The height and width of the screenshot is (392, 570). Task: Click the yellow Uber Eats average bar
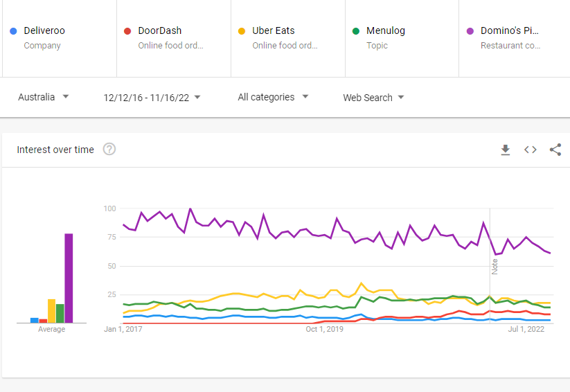click(x=52, y=311)
